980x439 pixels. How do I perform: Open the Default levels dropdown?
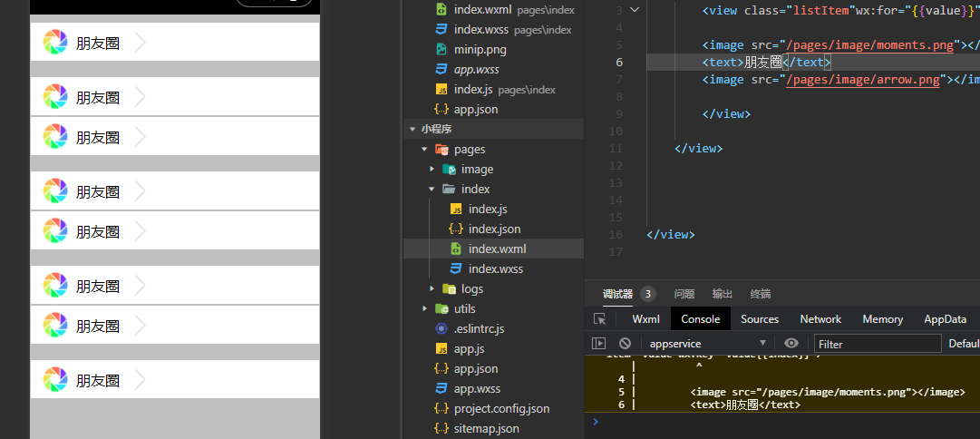964,344
